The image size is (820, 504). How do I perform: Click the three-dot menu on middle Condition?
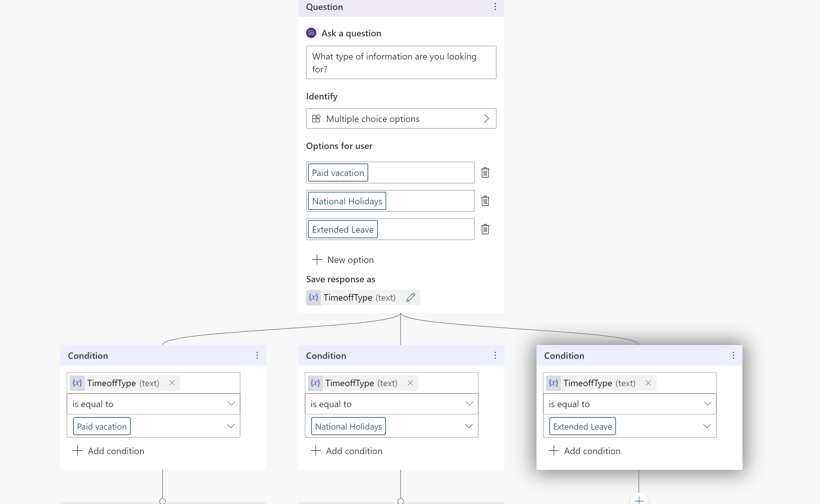point(495,355)
